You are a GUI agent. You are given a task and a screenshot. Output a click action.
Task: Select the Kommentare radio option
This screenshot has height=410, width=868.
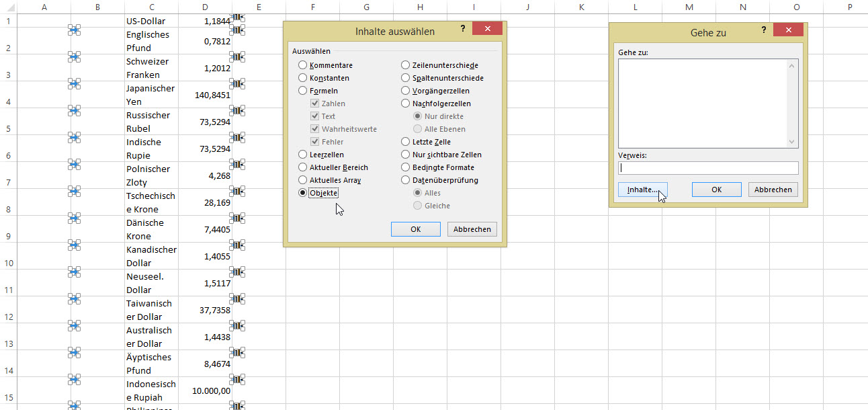[303, 65]
